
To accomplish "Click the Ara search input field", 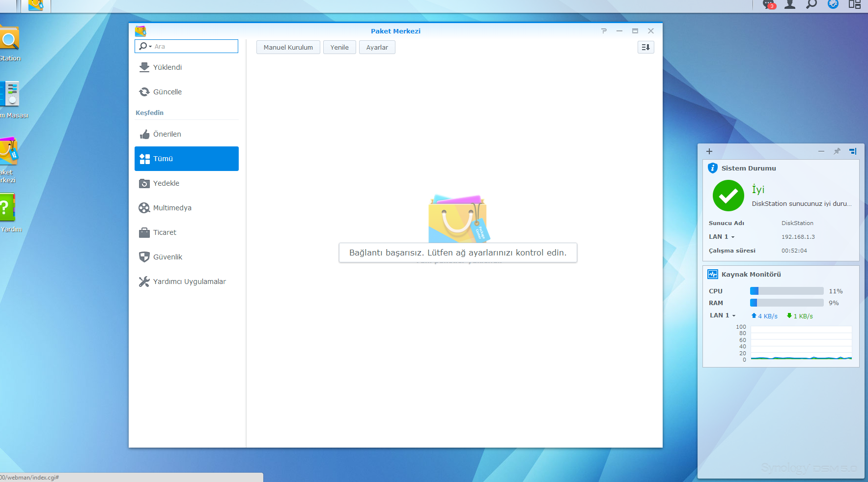I will point(194,46).
